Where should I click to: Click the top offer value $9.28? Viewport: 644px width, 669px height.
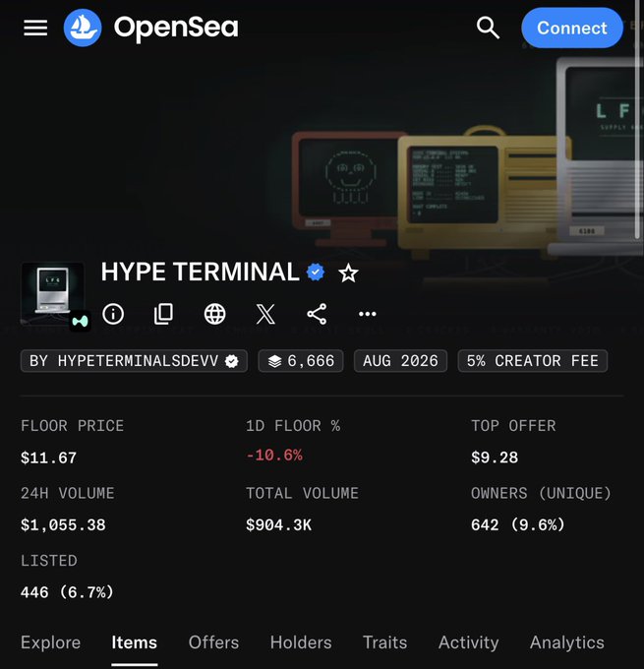tap(495, 457)
